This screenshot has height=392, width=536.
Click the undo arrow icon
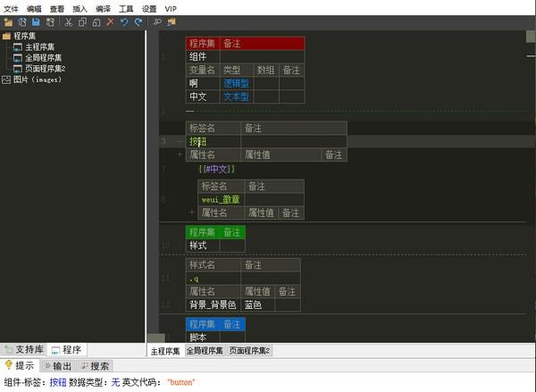coord(124,22)
